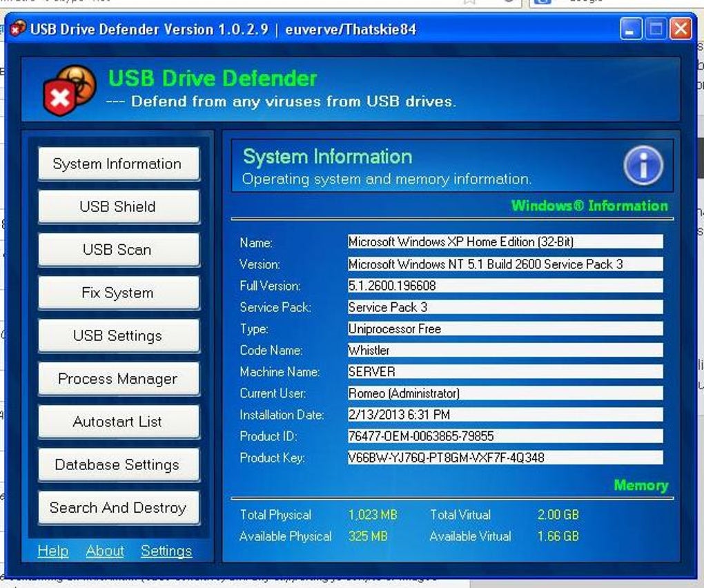Image resolution: width=704 pixels, height=588 pixels.
Task: Open the System Information section
Action: pyautogui.click(x=119, y=164)
